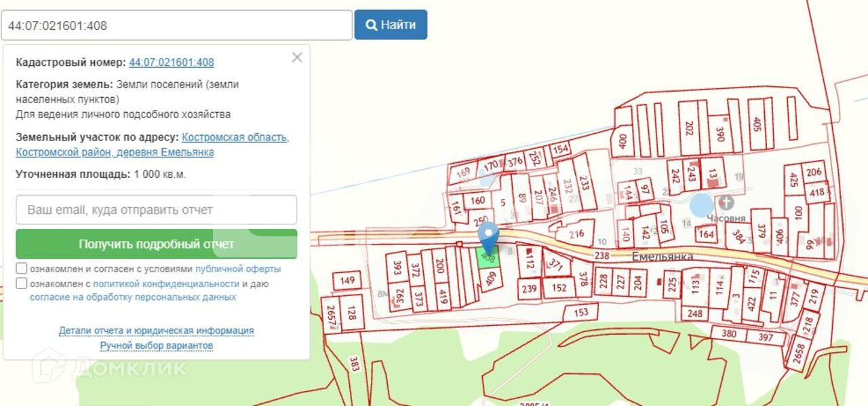Select parcel 164 on the map
Screen dimensions: 868x406
[706, 235]
